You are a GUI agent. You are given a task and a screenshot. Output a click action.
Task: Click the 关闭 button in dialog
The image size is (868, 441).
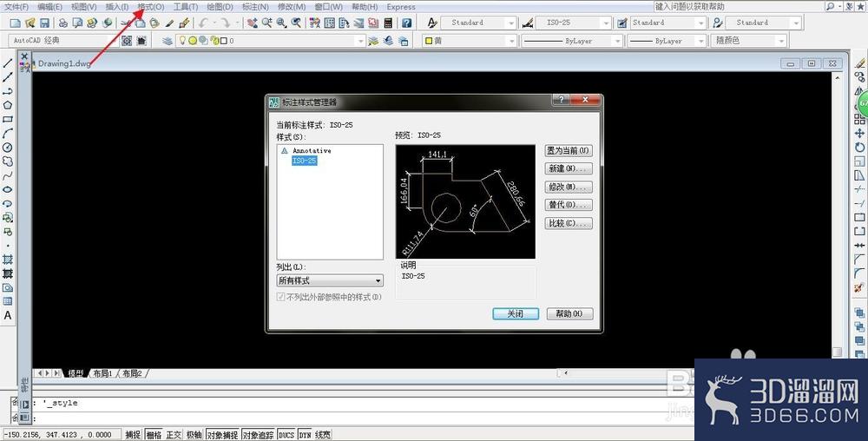516,313
